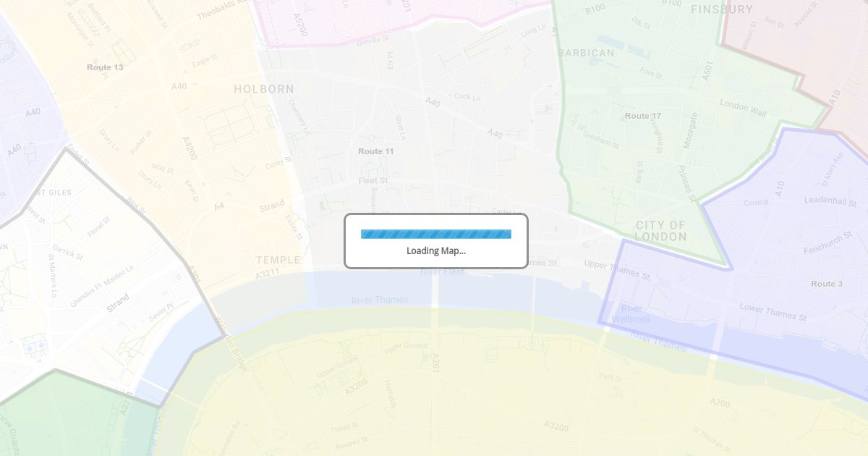
Task: Click the London Wall road label
Action: [743, 108]
